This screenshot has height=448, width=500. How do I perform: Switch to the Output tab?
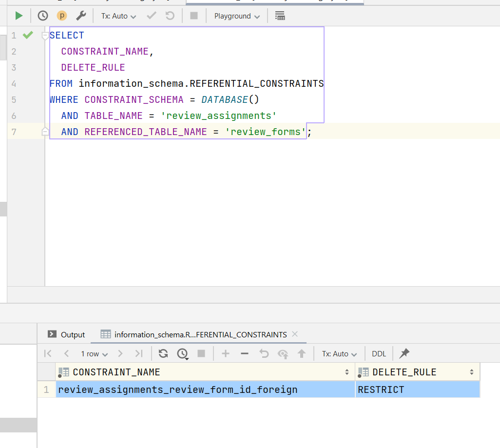pyautogui.click(x=67, y=334)
